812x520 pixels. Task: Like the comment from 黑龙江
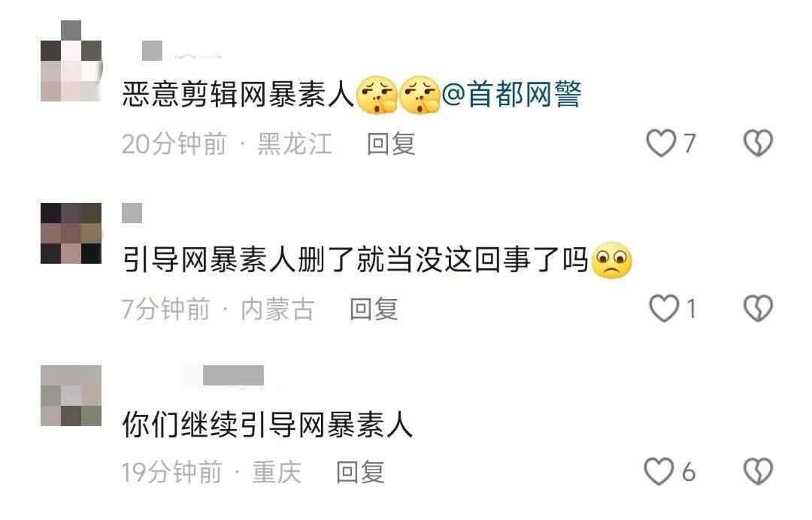661,143
